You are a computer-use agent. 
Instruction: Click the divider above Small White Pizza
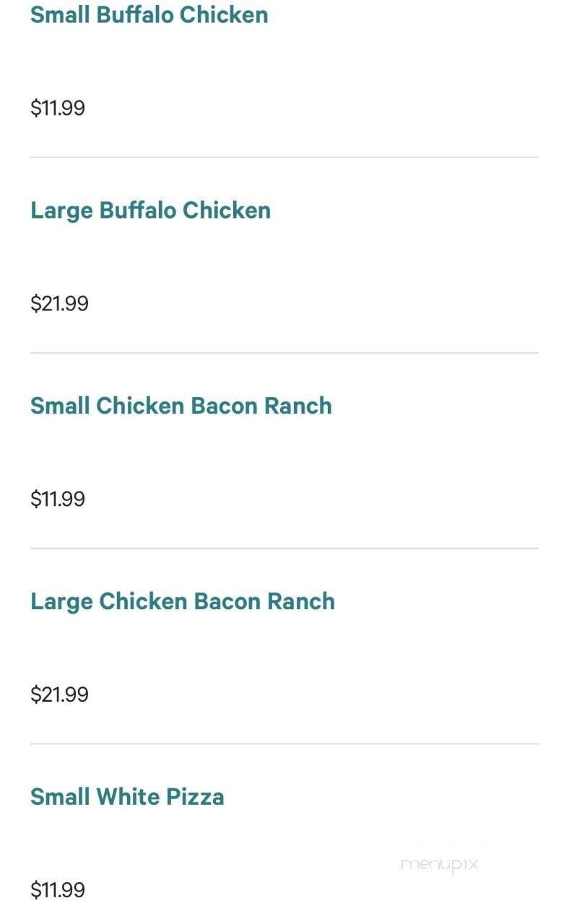(284, 744)
